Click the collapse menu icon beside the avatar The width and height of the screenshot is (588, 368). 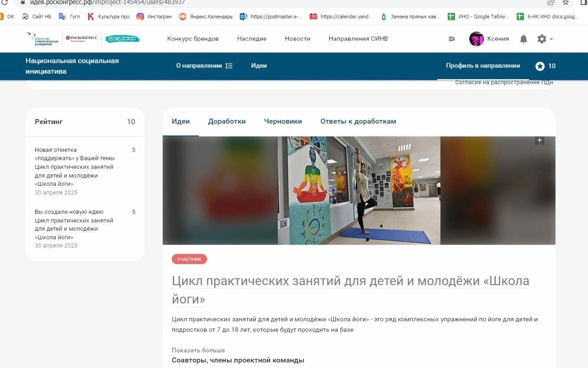[x=452, y=39]
